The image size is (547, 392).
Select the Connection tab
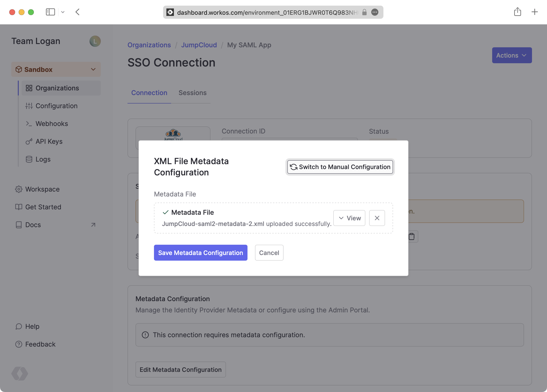coord(149,93)
